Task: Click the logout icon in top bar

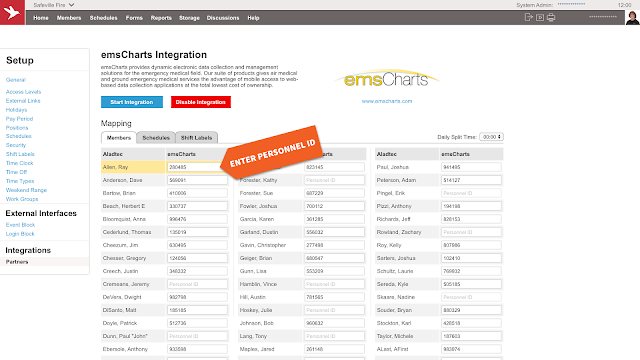Action: [529, 17]
